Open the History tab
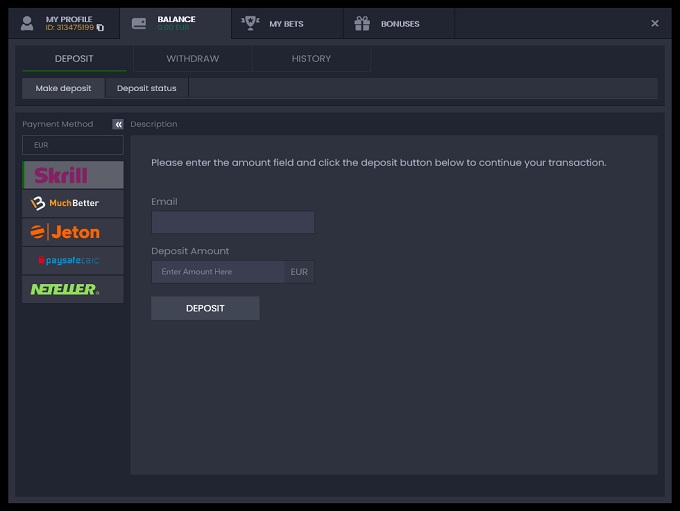 click(x=311, y=59)
